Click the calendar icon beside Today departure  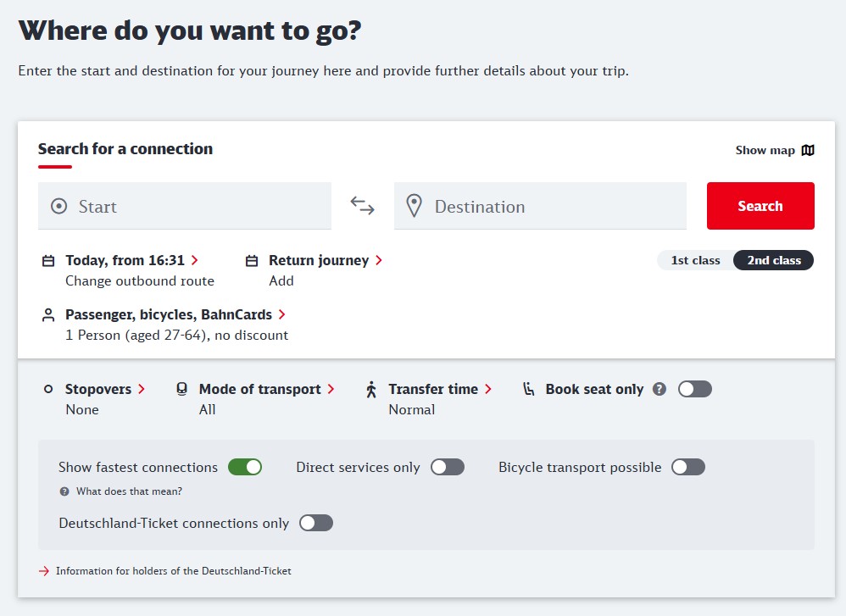coord(48,260)
